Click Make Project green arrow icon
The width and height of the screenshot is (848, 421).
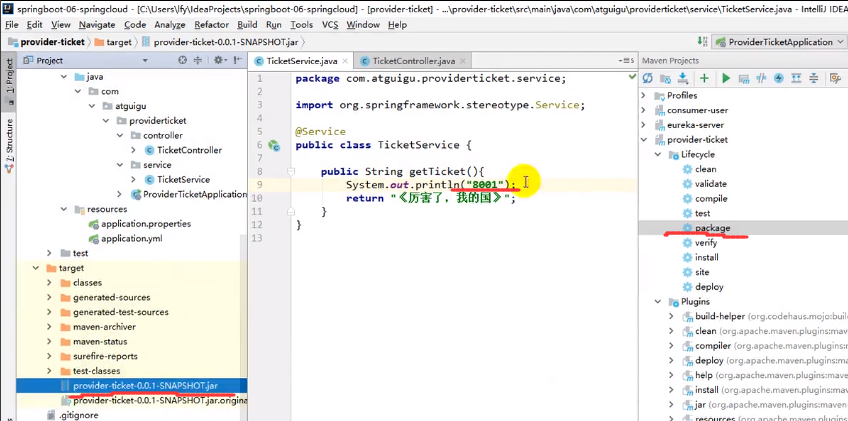coord(702,41)
